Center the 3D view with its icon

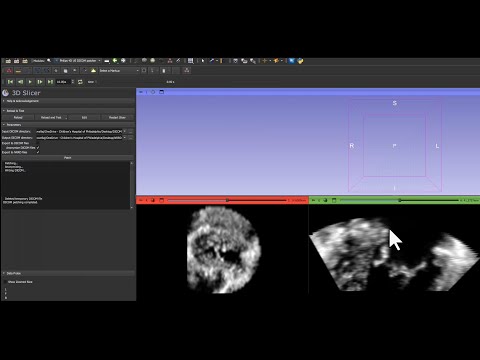[153, 92]
